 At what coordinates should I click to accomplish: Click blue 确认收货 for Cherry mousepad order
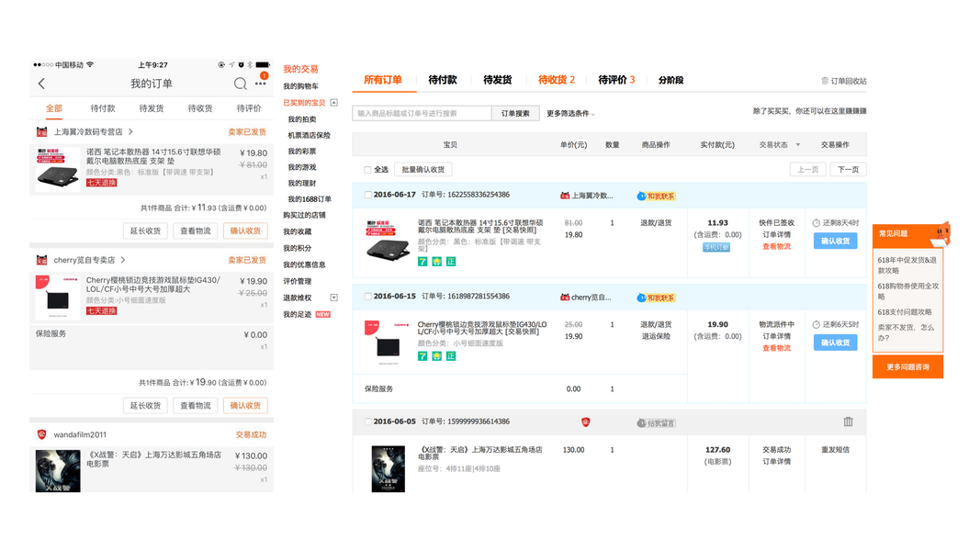click(835, 343)
